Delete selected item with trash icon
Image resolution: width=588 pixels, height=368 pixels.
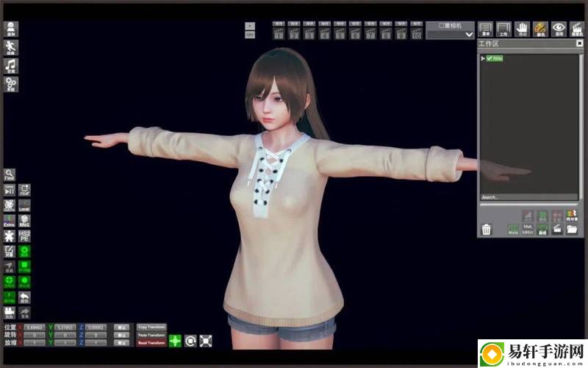click(487, 229)
